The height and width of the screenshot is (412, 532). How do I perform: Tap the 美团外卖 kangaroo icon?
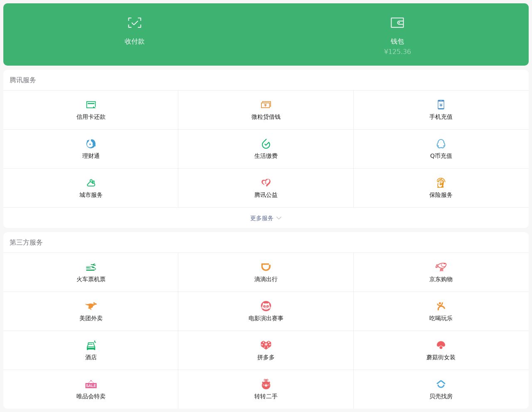pyautogui.click(x=91, y=306)
